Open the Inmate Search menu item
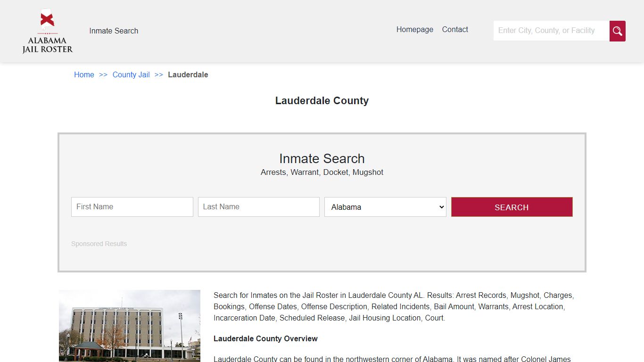 point(114,31)
